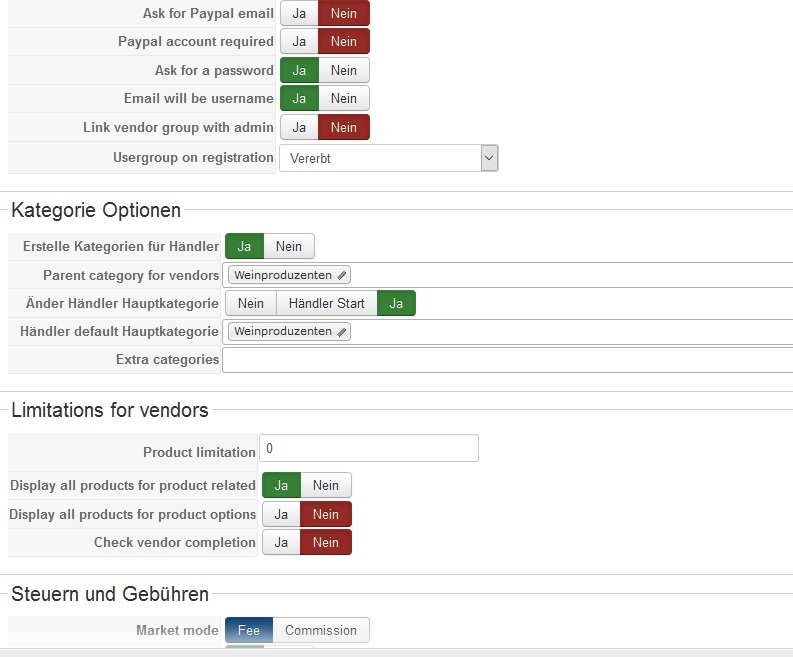Viewport: 793px width, 657px height.
Task: Click Weinproduzenten tag in Händler default Hauptkategorie
Action: coord(282,331)
